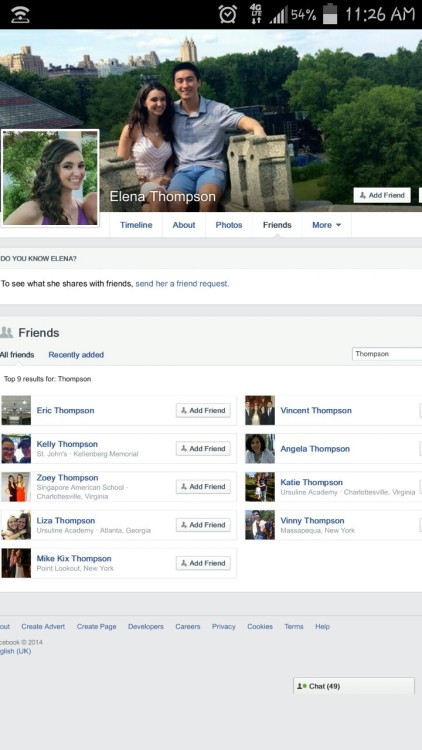Open the Terms footer link
422x750 pixels.
(294, 627)
